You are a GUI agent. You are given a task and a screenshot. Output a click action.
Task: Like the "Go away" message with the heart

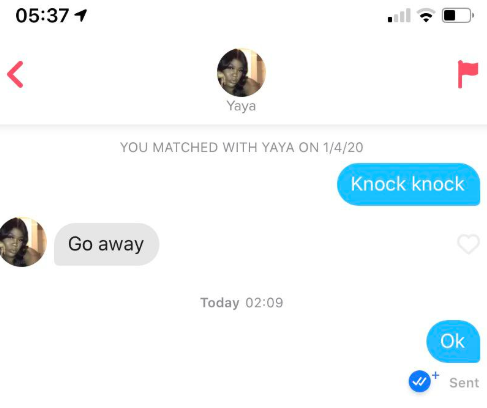click(468, 244)
